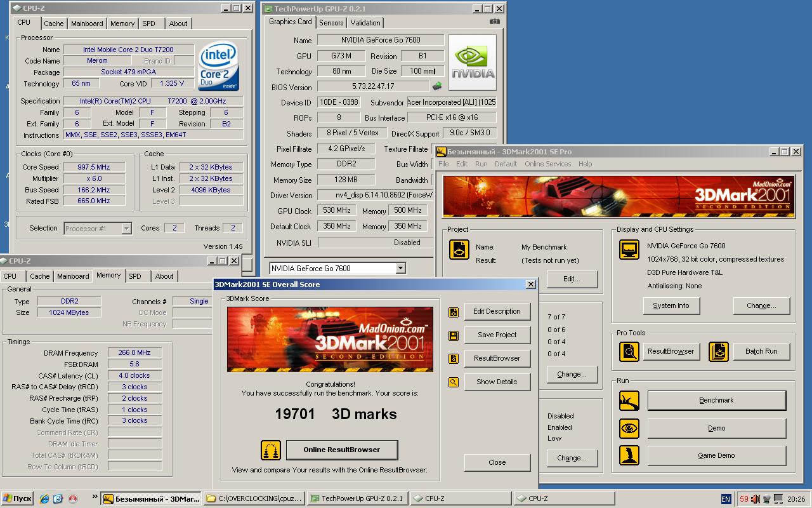812x508 pixels.
Task: Open the Validation tab in GPU-Z
Action: click(x=365, y=23)
